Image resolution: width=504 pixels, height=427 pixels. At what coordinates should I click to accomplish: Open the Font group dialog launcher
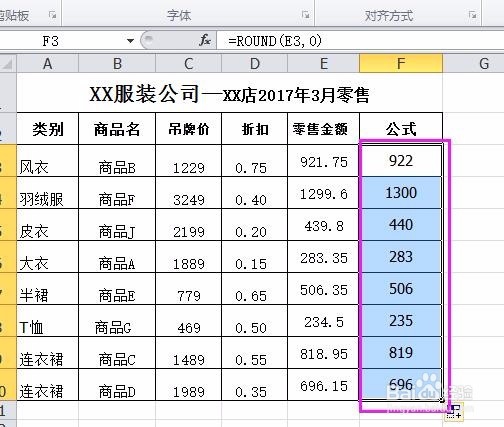click(x=305, y=14)
